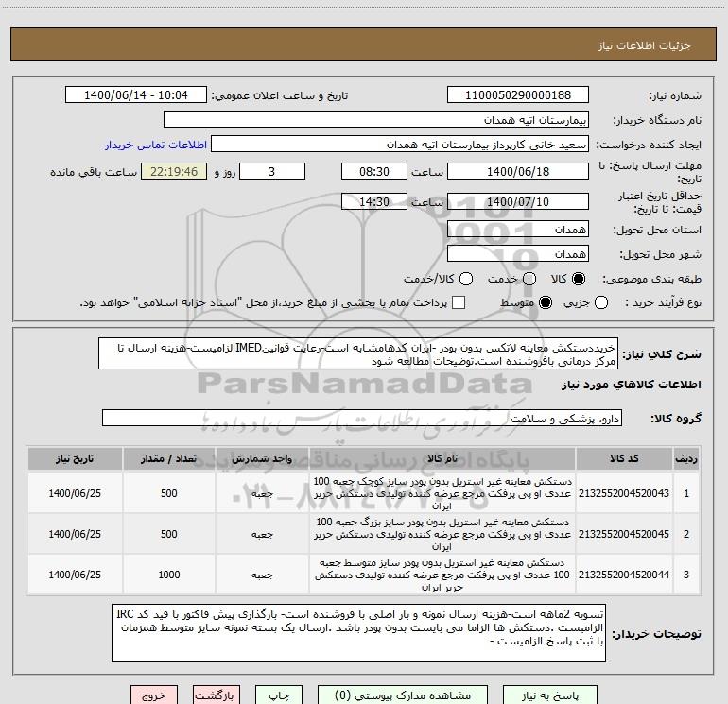Viewport: 728px width, 704px height.
Task: Click the unit جعبه in row 1
Action: [262, 494]
